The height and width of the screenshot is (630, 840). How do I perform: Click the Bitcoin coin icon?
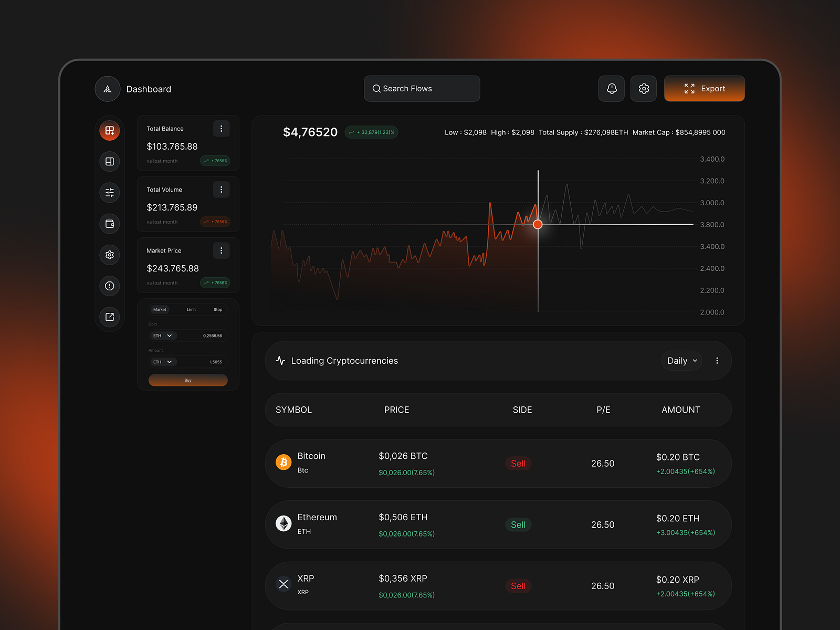(x=283, y=462)
